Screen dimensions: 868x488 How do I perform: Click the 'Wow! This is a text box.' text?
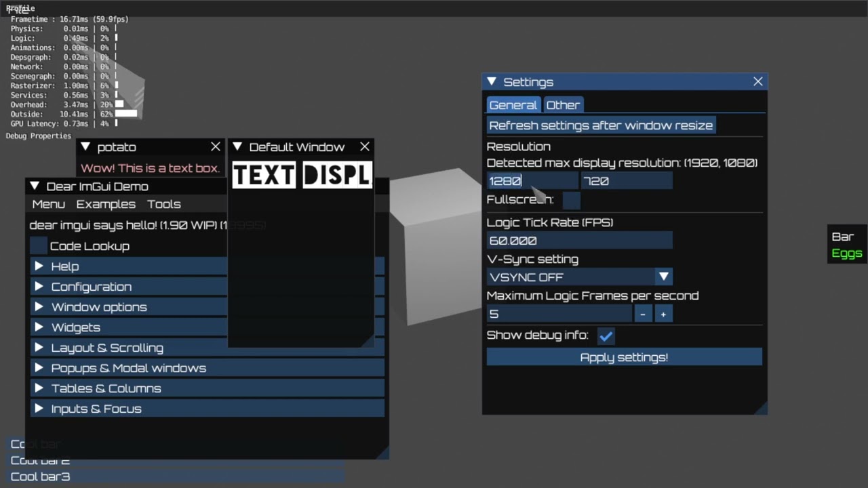point(151,168)
